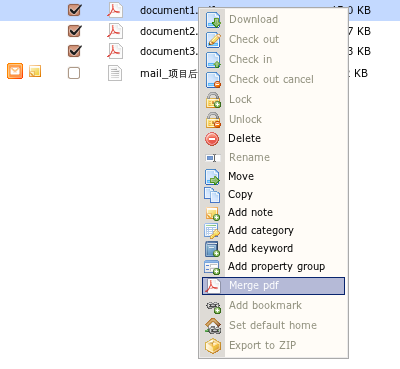Screen dimensions: 400x369
Task: Click the Unlock padlock icon
Action: 213,120
